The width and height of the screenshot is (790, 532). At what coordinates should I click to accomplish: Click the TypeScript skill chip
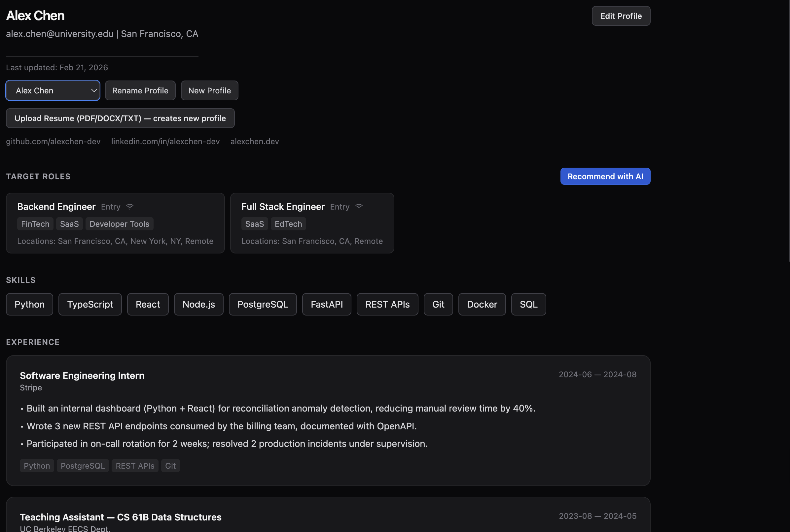click(x=90, y=304)
